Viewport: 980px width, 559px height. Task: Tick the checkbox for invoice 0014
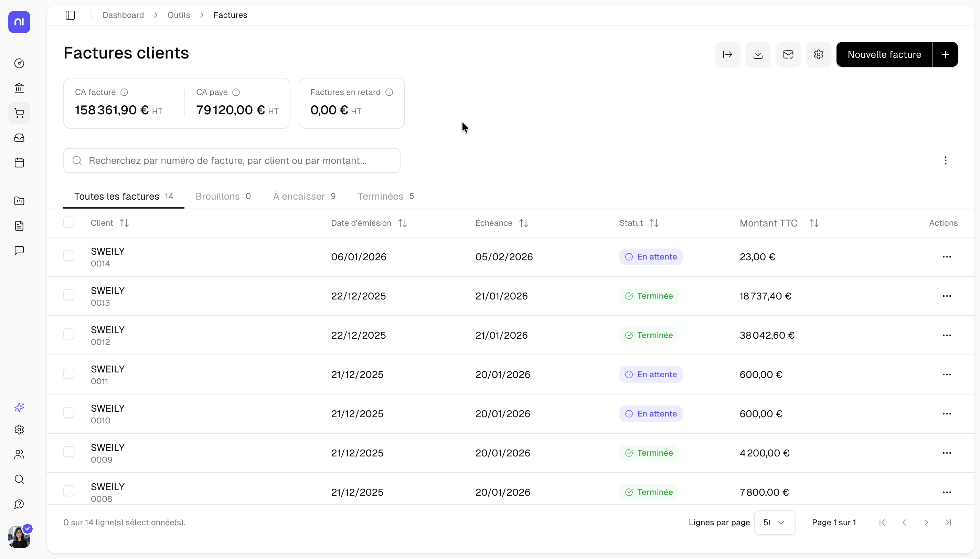69,255
